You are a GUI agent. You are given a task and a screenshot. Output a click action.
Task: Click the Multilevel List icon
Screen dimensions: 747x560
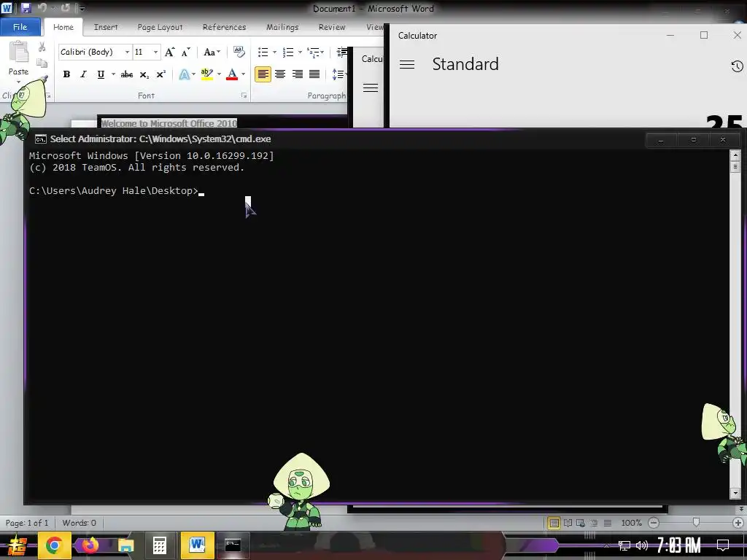pyautogui.click(x=314, y=52)
